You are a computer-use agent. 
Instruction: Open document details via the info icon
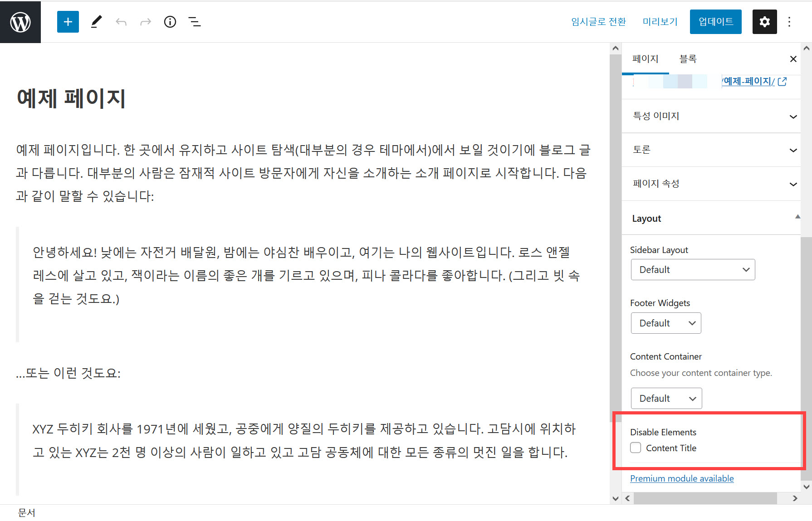[x=170, y=21]
